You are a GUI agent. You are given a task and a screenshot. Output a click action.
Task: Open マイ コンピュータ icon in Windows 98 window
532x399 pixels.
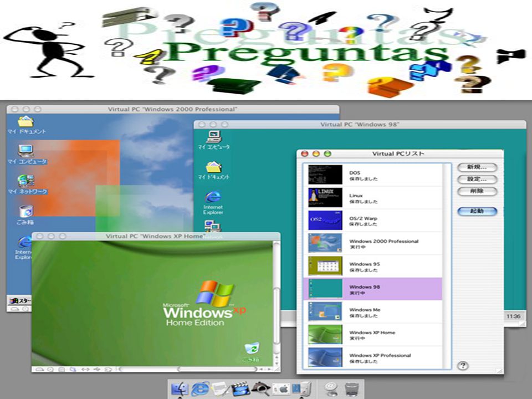point(214,140)
